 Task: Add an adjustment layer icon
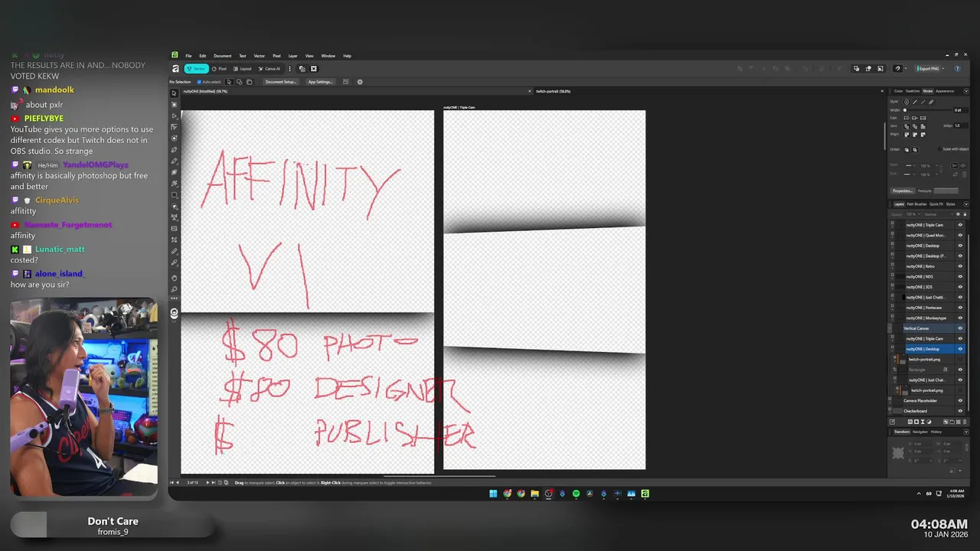[929, 422]
